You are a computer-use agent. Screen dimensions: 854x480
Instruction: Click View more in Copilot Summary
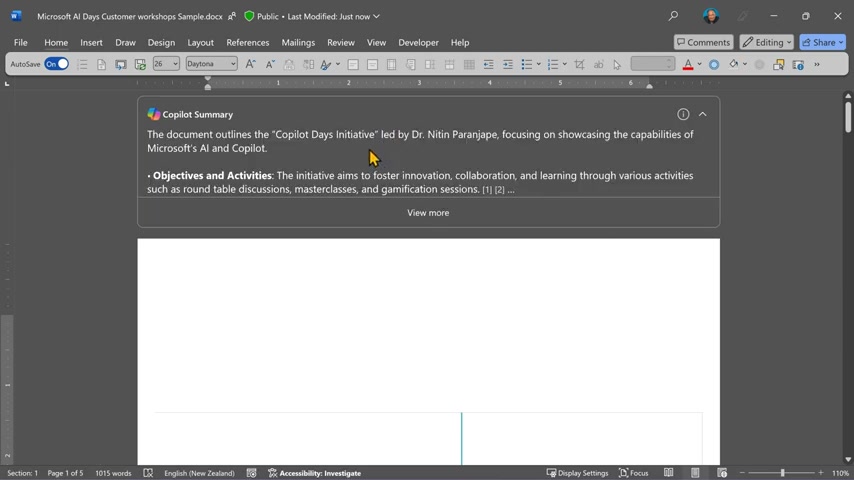[x=428, y=212]
